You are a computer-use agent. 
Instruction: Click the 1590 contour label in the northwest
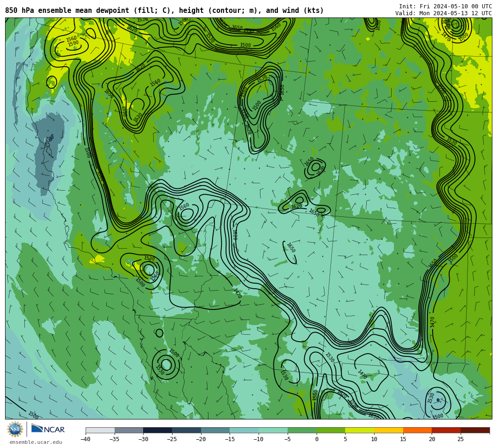point(73,43)
